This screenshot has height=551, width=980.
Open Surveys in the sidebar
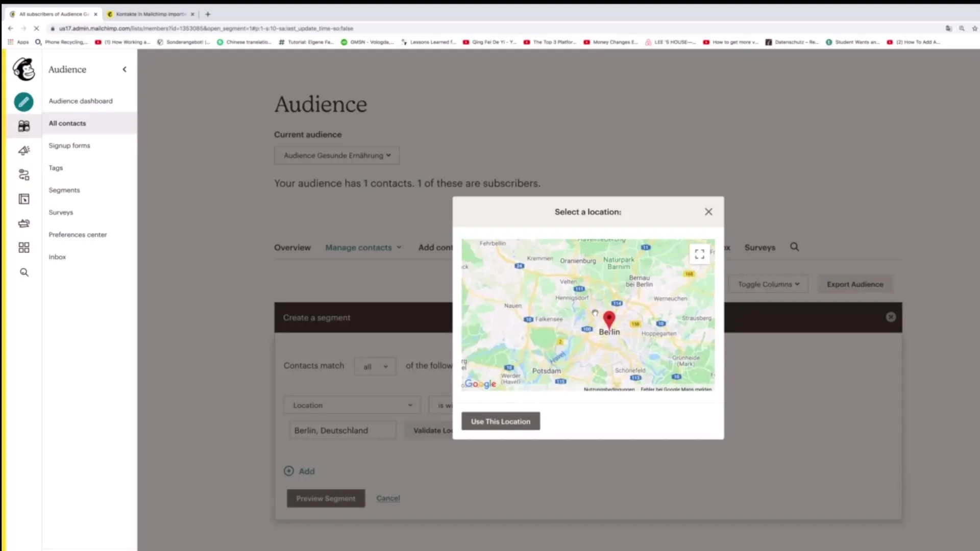pyautogui.click(x=61, y=212)
